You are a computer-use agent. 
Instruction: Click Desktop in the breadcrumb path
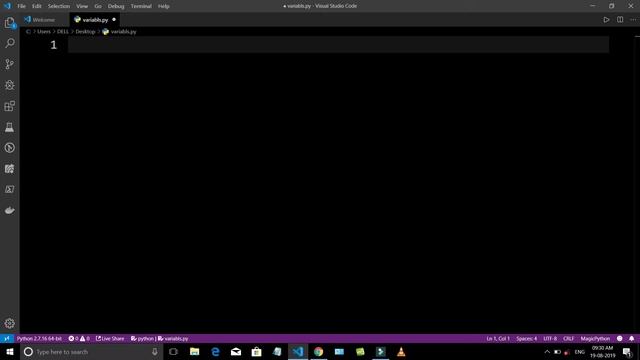click(x=85, y=31)
